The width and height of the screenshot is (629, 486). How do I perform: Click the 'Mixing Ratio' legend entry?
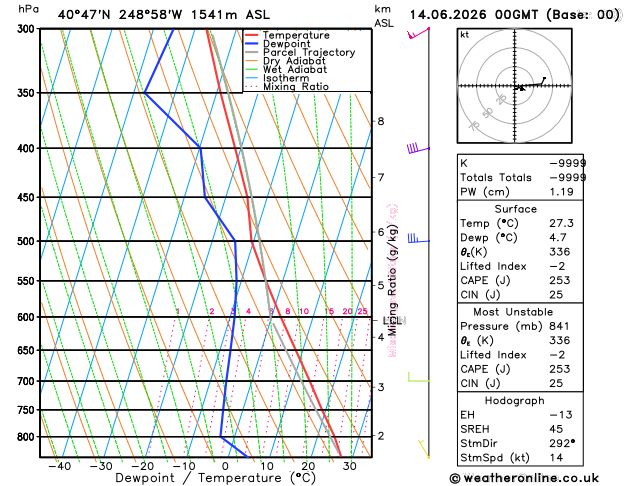[x=296, y=87]
